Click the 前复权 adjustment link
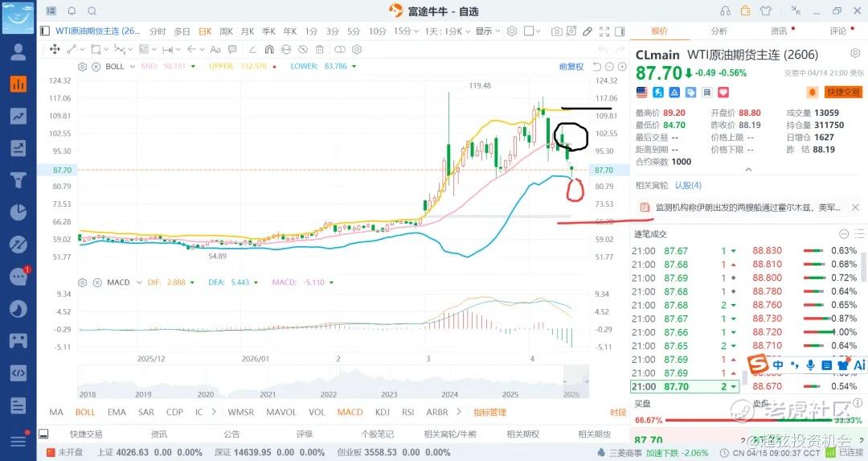This screenshot has height=461, width=868. [x=571, y=67]
